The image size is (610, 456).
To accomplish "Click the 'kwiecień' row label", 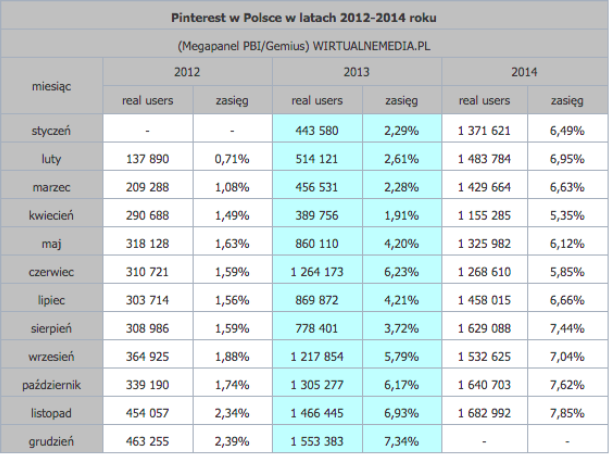I will [51, 214].
